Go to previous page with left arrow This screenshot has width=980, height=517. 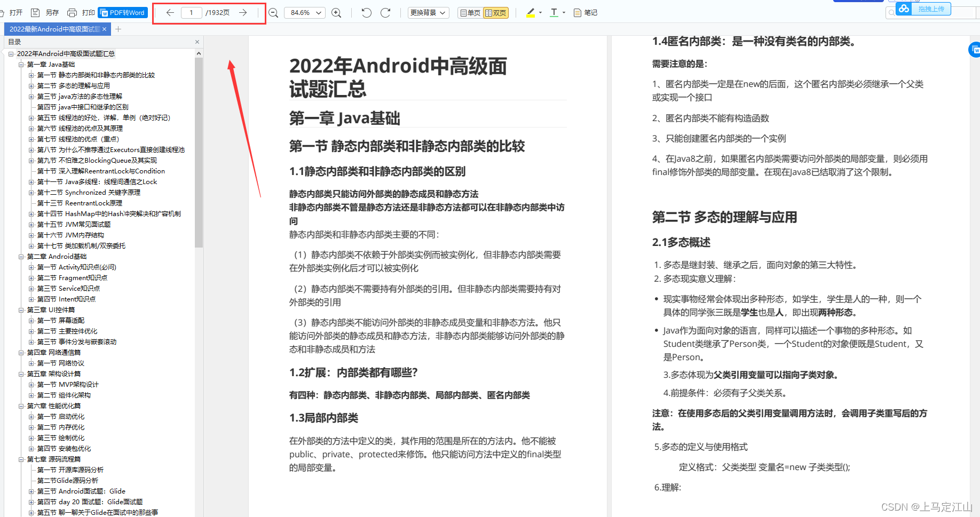coord(170,12)
